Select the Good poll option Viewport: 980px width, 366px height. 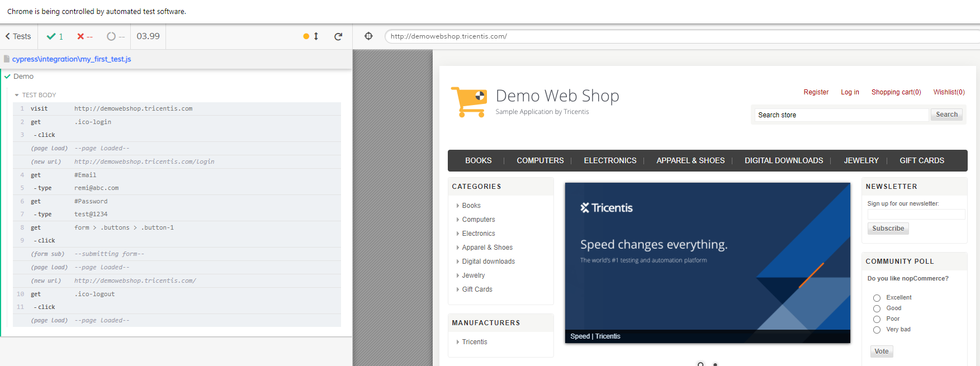[x=877, y=308]
